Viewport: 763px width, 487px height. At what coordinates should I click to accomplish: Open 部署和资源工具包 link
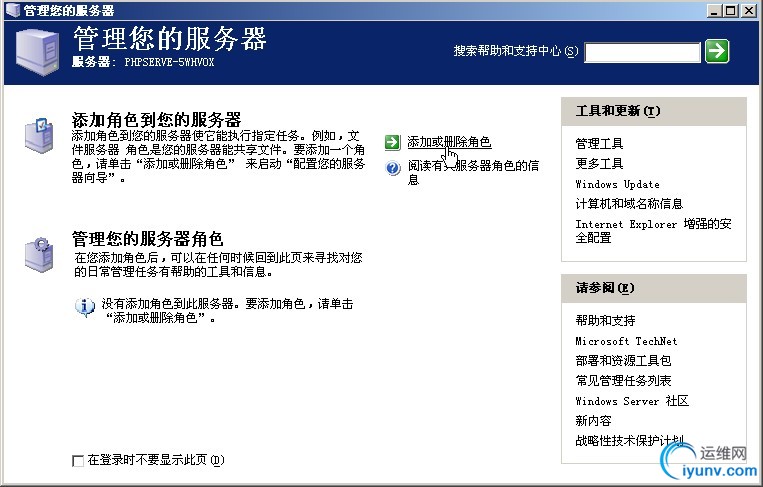click(x=623, y=361)
